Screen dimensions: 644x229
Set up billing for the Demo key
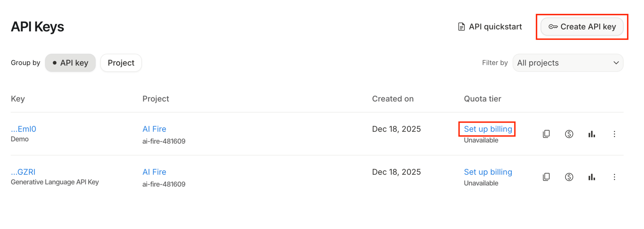(488, 129)
